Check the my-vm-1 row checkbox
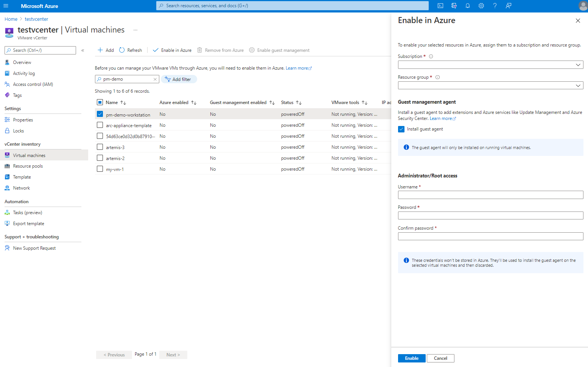The image size is (588, 367). pyautogui.click(x=100, y=169)
